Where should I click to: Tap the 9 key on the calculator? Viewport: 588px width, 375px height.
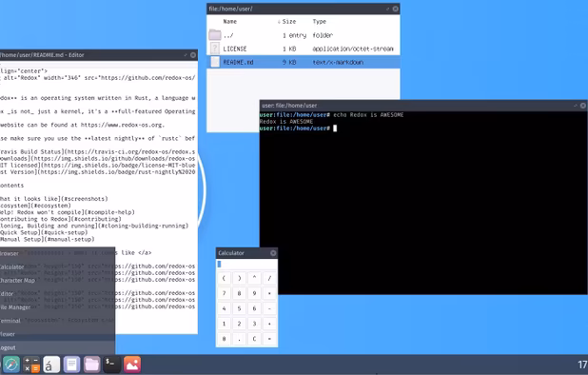(254, 293)
